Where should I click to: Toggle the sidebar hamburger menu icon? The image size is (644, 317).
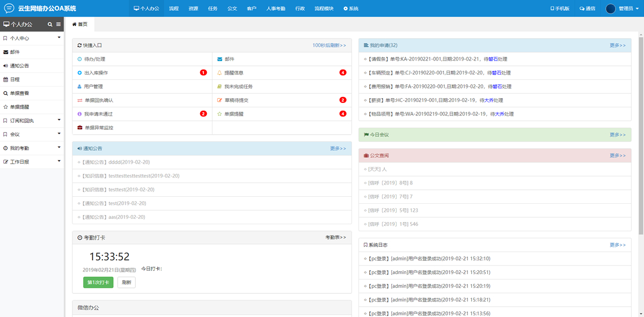tap(58, 24)
